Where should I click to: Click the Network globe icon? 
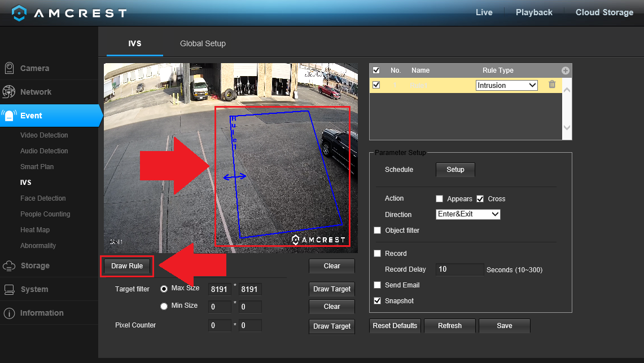8,92
